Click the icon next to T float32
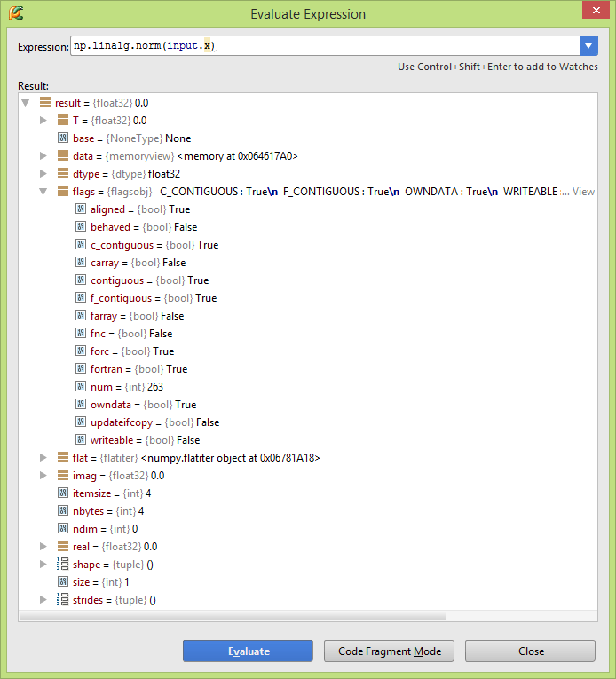This screenshot has height=679, width=616. pos(63,120)
